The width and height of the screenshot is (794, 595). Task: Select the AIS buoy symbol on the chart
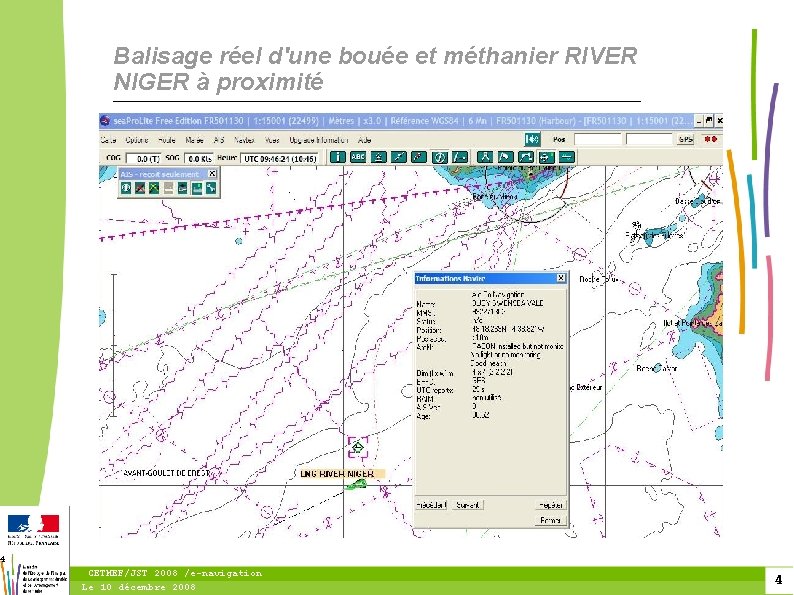[358, 447]
